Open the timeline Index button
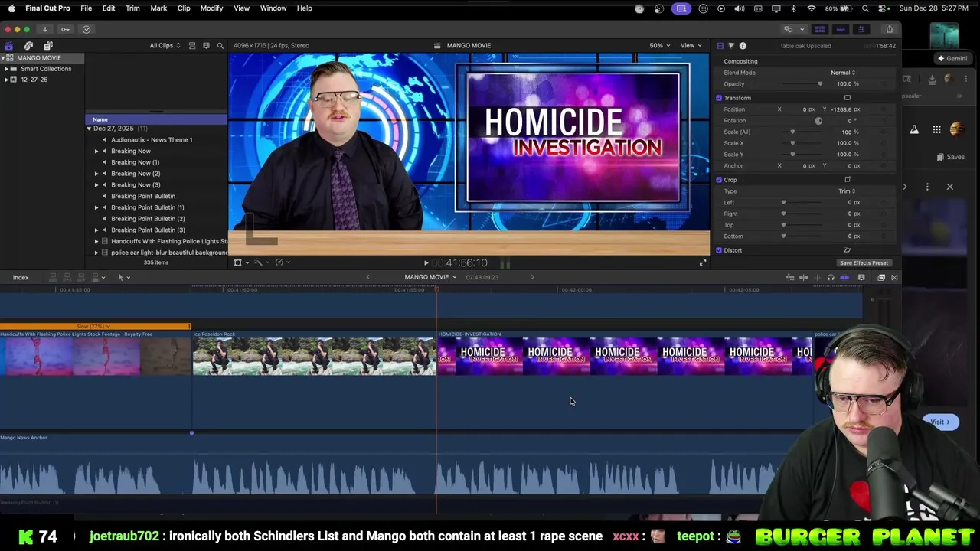Screen dimensions: 980x551 pos(21,277)
